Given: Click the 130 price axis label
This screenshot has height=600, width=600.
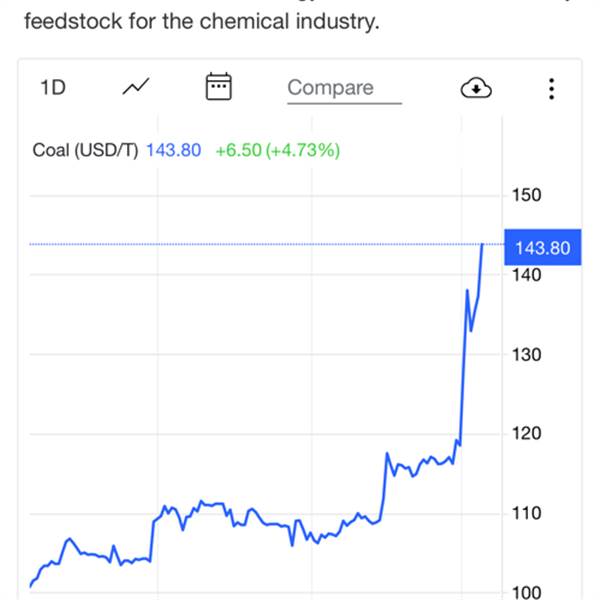Looking at the screenshot, I should (x=526, y=354).
